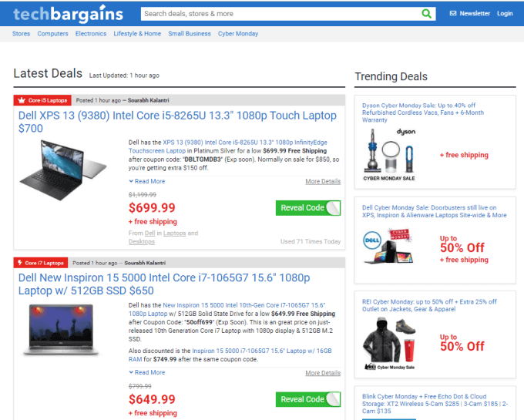Open the Computers menu
524x420 pixels.
[53, 34]
